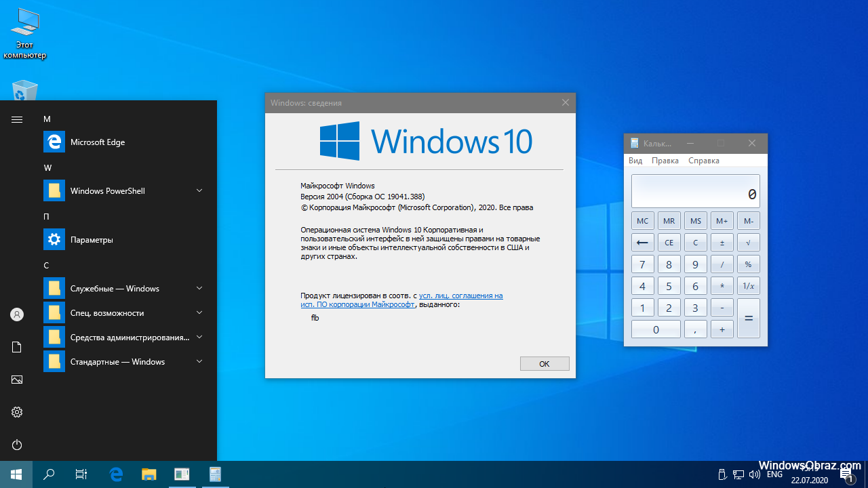
Task: Click the Pictures icon in Start sidebar
Action: pos(17,380)
